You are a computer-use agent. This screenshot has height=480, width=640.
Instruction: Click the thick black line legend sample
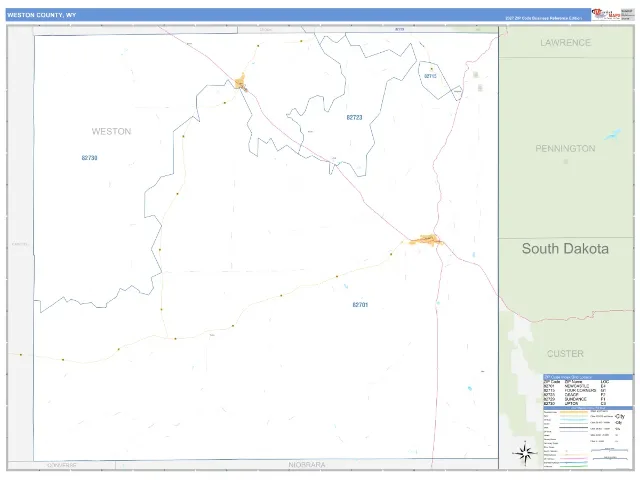[x=573, y=427]
